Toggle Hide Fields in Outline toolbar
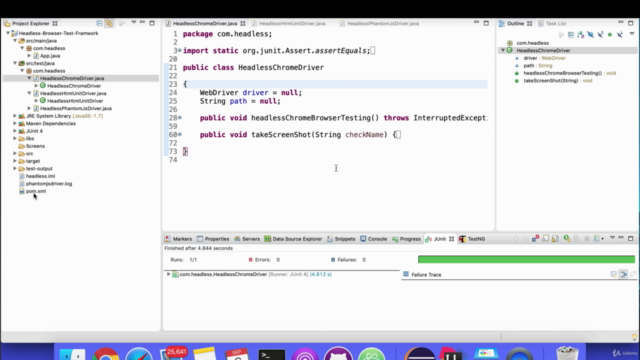Image resolution: width=640 pixels, height=360 pixels. point(591,35)
